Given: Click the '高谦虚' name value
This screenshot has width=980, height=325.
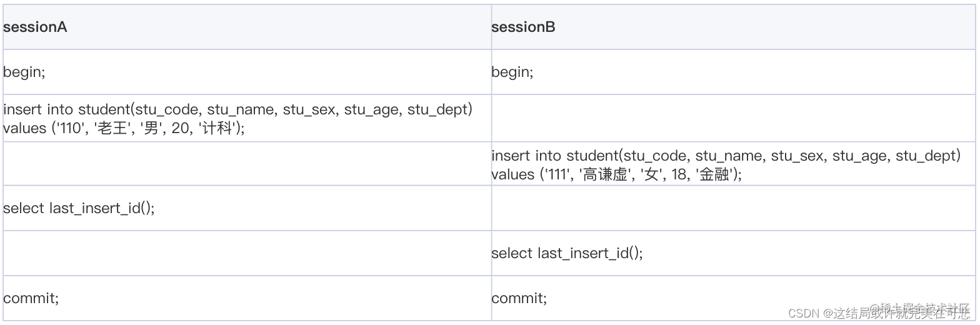Looking at the screenshot, I should coord(605,175).
